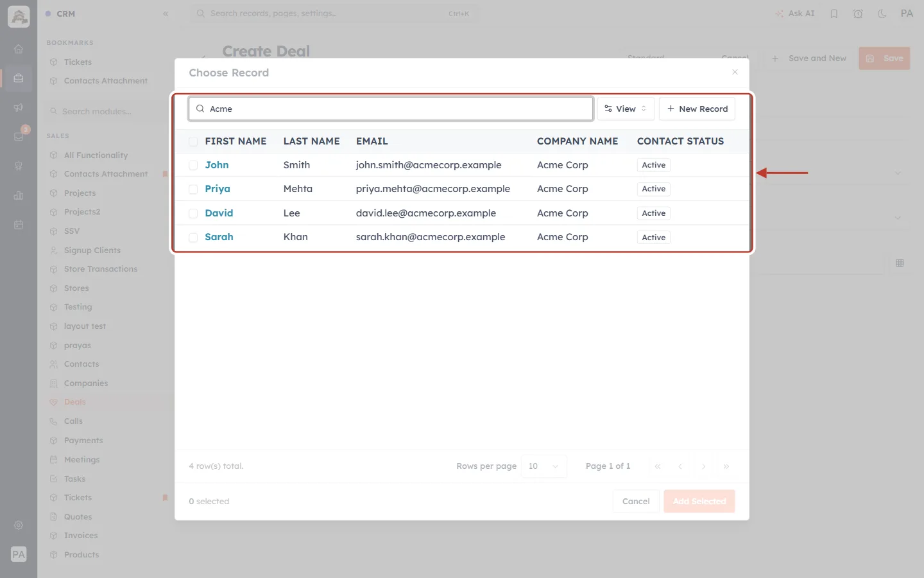Viewport: 924px width, 578px height.
Task: Click the New Record button
Action: (x=697, y=109)
